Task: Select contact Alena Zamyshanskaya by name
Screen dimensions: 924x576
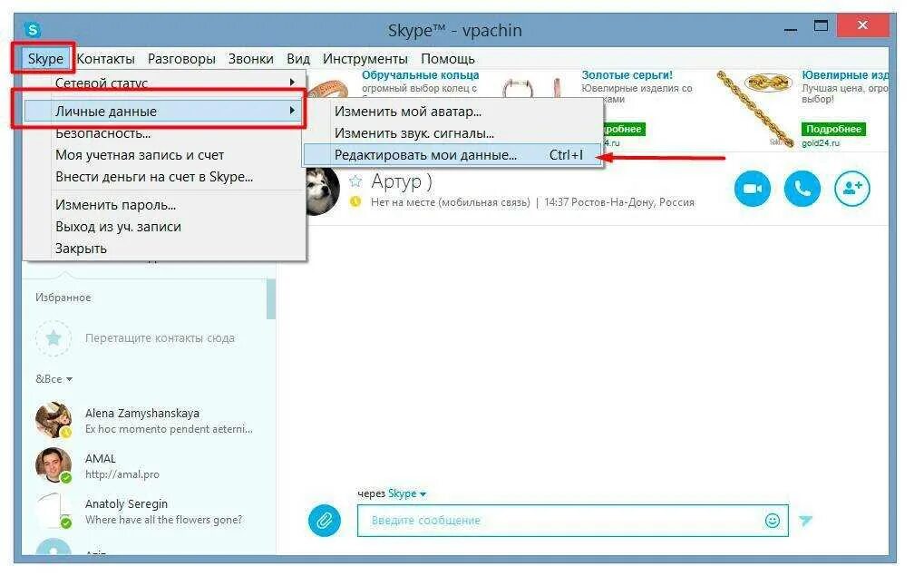Action: point(142,414)
